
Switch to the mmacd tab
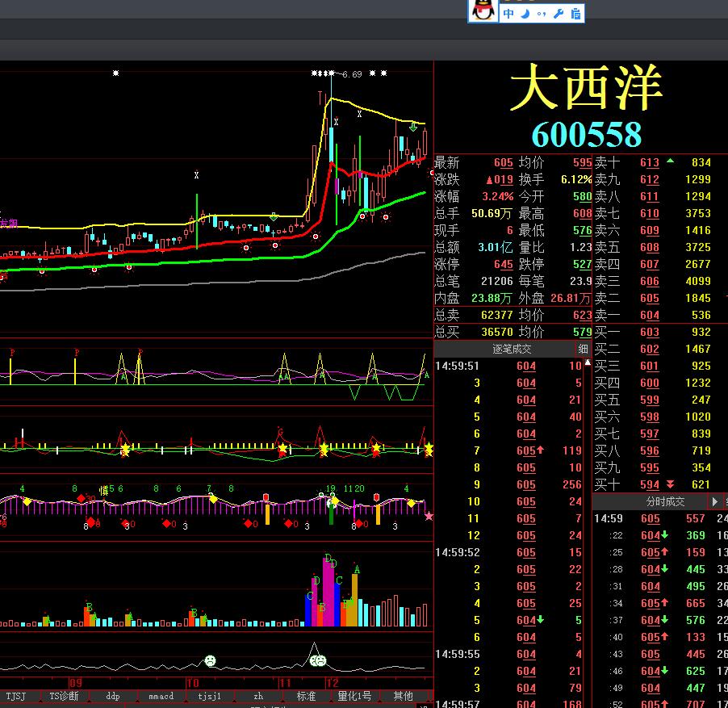(161, 696)
